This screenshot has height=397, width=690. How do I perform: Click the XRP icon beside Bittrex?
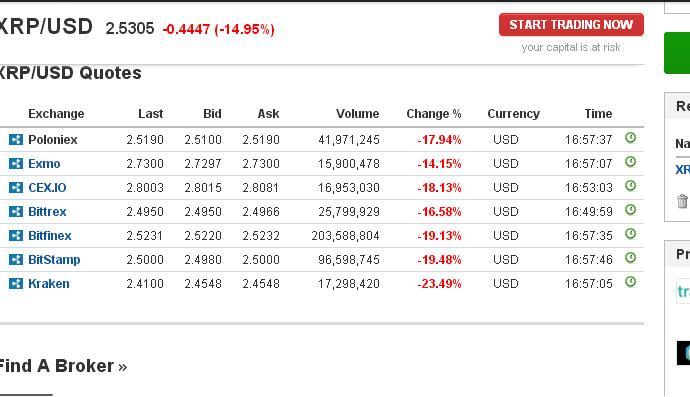pos(16,212)
